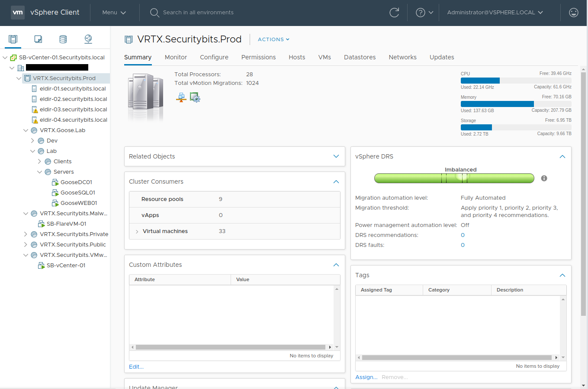This screenshot has width=588, height=389.
Task: Open the Storage inventory view icon
Action: pyautogui.click(x=63, y=39)
